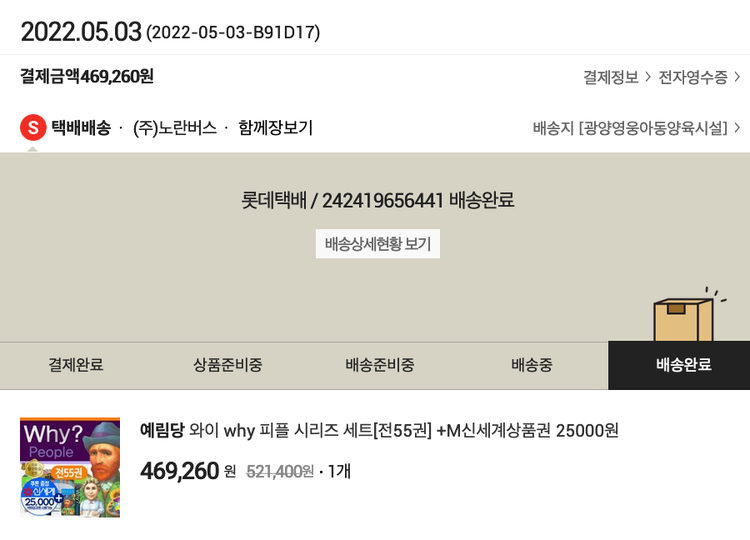Open the 예림당 와이 why product title
This screenshot has width=750, height=540.
tap(379, 431)
